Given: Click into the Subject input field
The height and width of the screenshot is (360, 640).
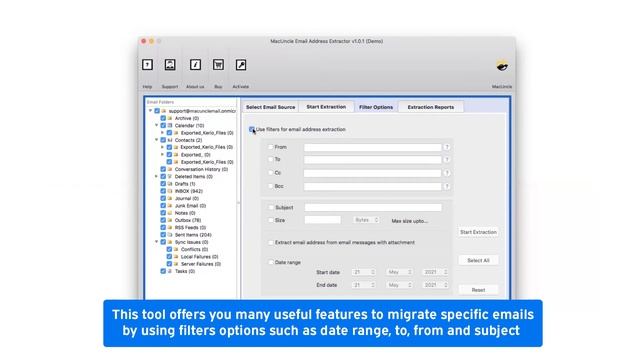Looking at the screenshot, I should 373,207.
